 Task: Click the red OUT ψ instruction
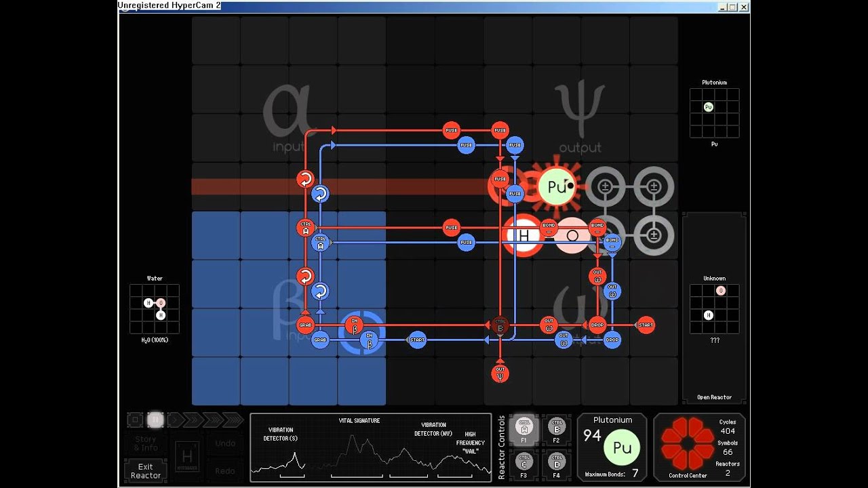[x=500, y=373]
